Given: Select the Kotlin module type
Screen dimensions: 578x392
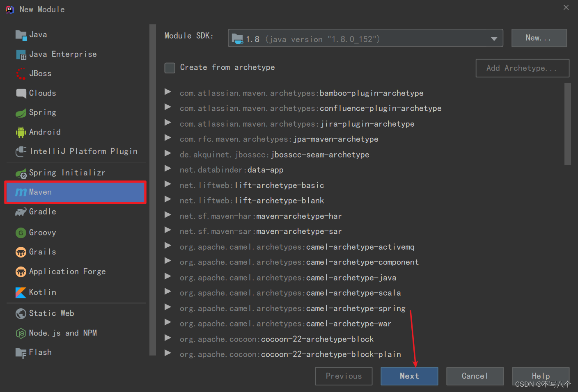Looking at the screenshot, I should coord(76,293).
